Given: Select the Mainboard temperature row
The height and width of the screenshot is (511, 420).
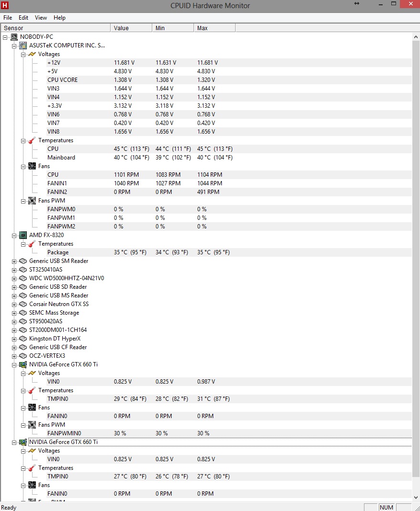Looking at the screenshot, I should [x=229, y=158].
